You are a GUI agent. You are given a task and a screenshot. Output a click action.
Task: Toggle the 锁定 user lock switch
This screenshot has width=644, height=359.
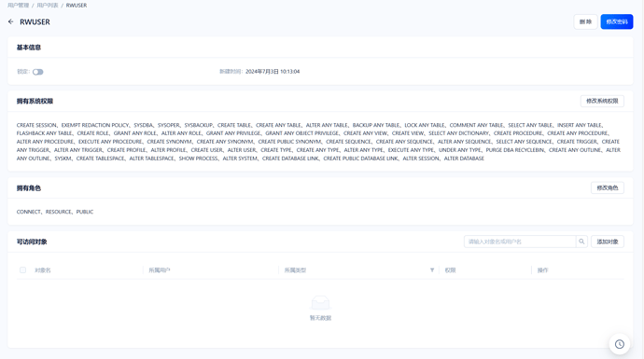37,72
